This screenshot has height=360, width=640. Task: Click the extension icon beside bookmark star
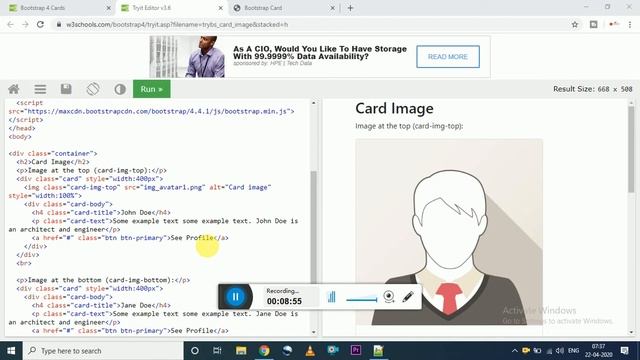click(593, 24)
